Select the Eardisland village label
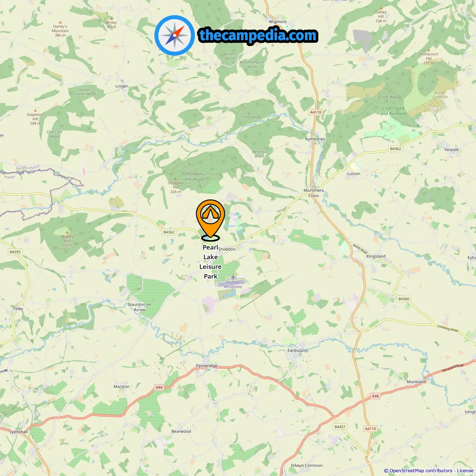Image resolution: width=476 pixels, height=476 pixels. point(297,350)
